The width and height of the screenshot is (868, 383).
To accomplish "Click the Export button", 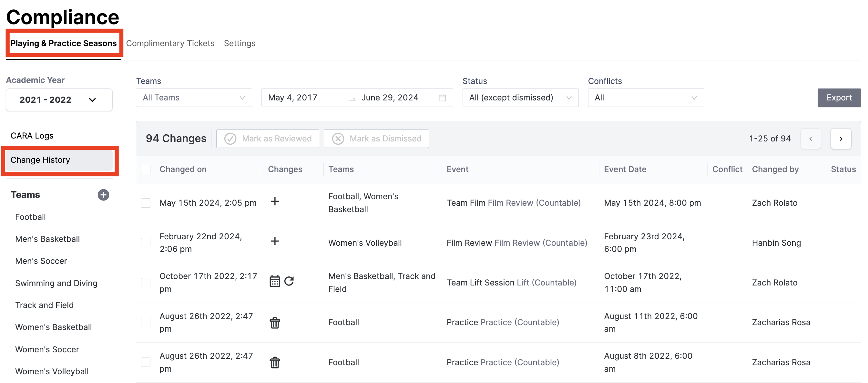I will pyautogui.click(x=839, y=98).
